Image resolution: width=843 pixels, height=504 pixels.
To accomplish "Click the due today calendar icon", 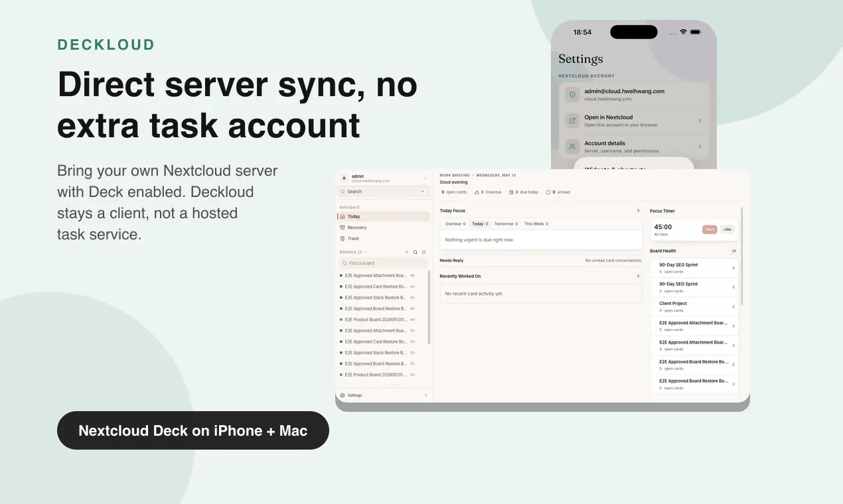I will 511,192.
